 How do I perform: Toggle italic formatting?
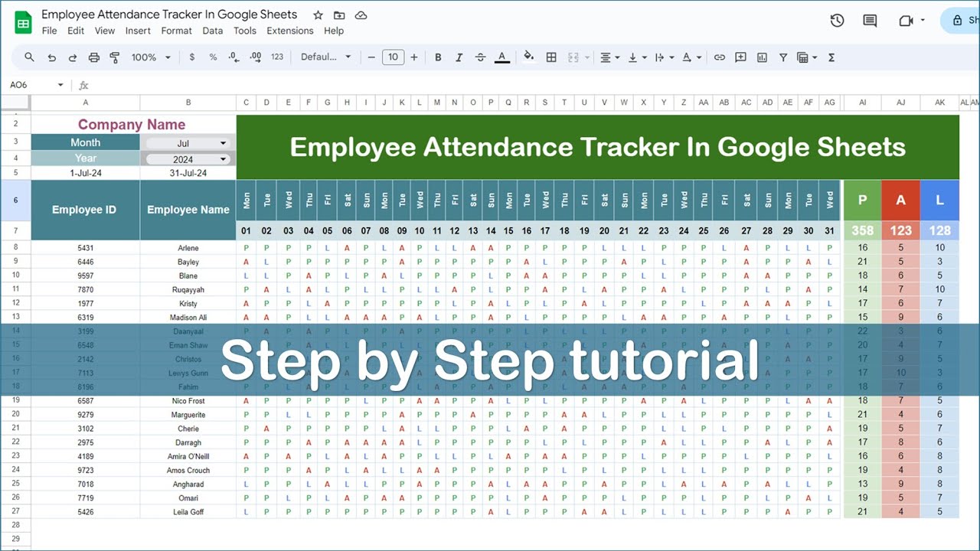[x=459, y=57]
